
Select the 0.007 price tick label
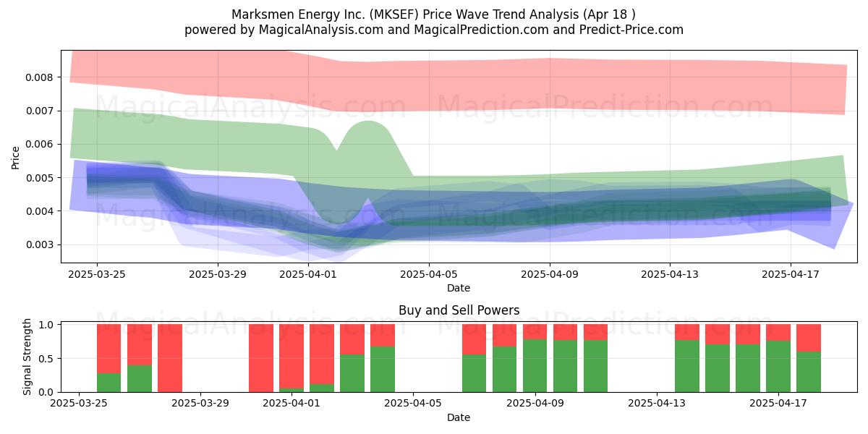(x=41, y=111)
